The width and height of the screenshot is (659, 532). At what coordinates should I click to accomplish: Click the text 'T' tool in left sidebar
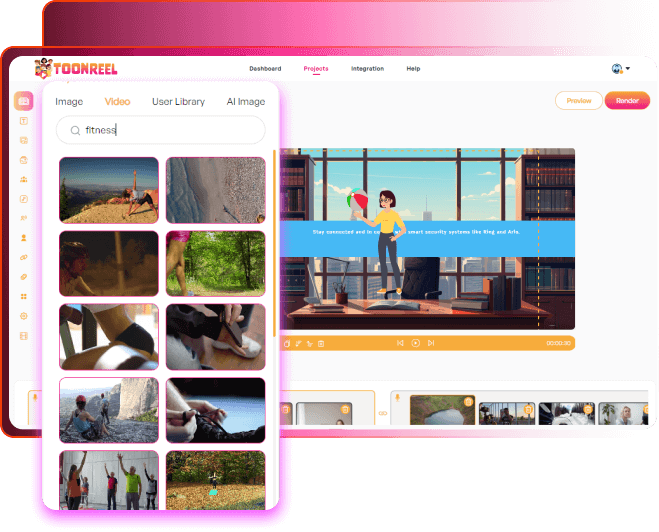coord(24,121)
